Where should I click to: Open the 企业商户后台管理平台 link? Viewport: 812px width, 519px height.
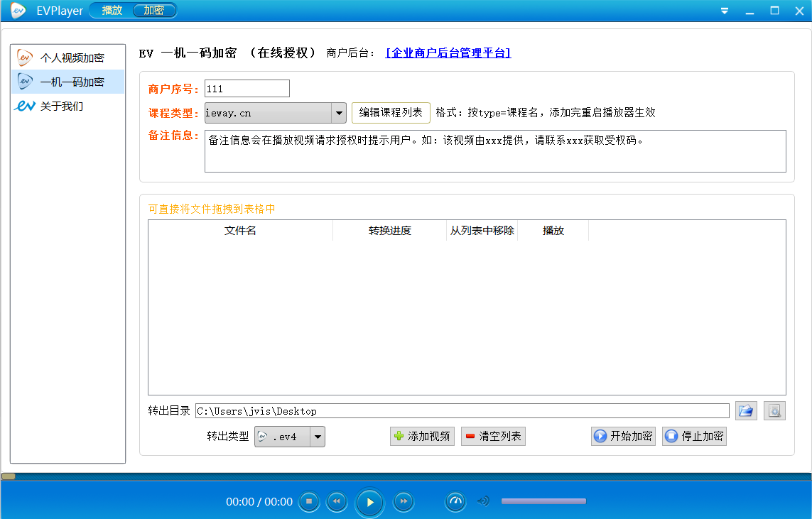point(448,53)
